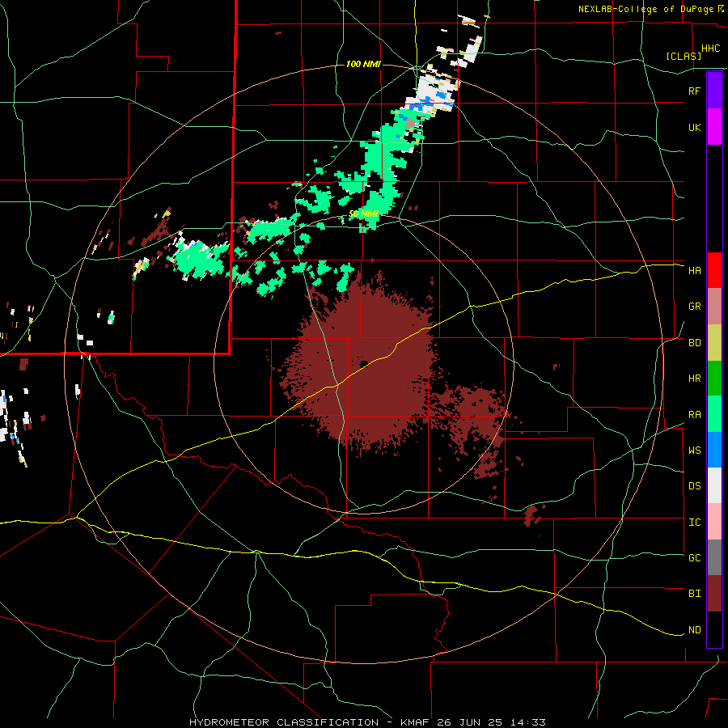The height and width of the screenshot is (728, 728).
Task: Click the white DS legend color swatch
Action: coord(714,485)
